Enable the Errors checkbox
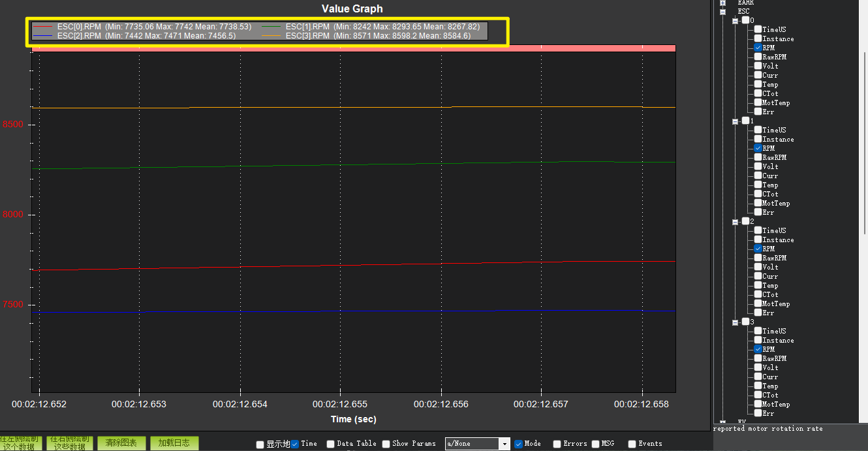The width and height of the screenshot is (868, 451). (x=557, y=444)
